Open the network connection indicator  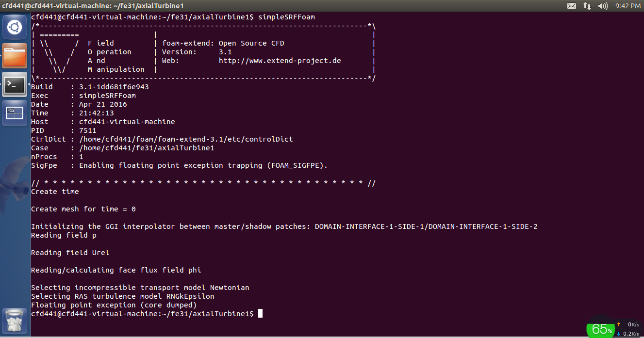coord(587,6)
